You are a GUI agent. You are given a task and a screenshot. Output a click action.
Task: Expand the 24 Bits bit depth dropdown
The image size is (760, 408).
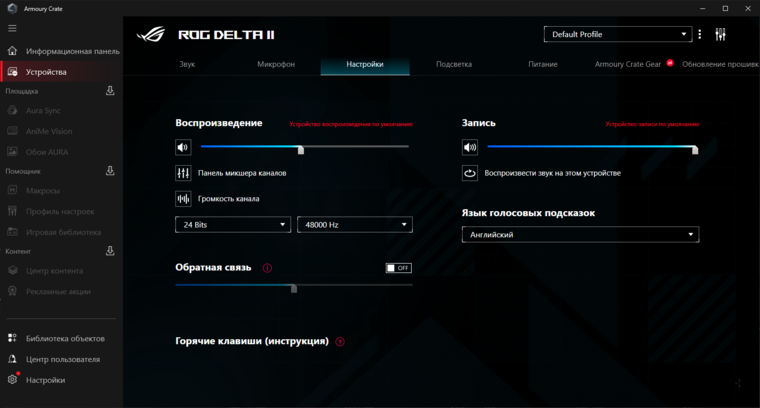(x=233, y=225)
